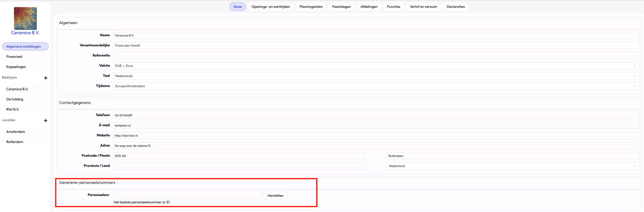The image size is (644, 212).
Task: Select De holding company
Action: tap(25, 99)
